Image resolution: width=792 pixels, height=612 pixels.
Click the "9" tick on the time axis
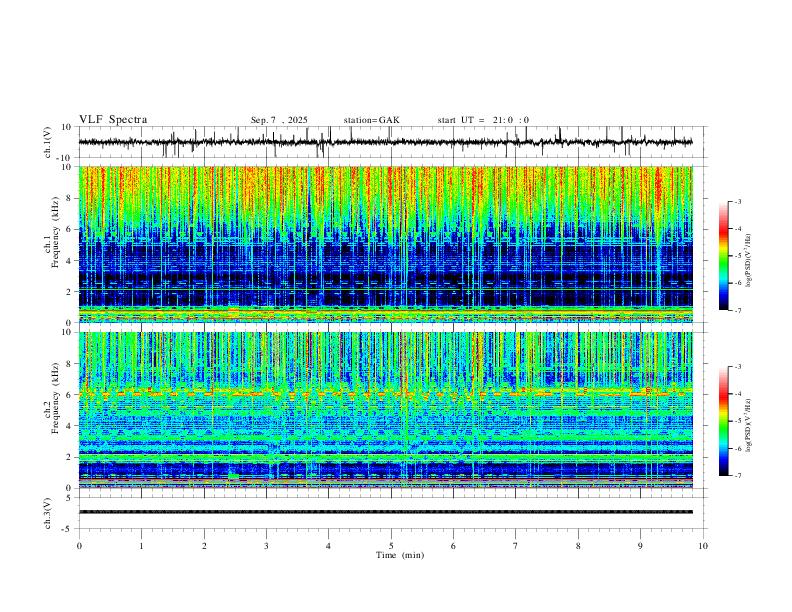(x=640, y=546)
